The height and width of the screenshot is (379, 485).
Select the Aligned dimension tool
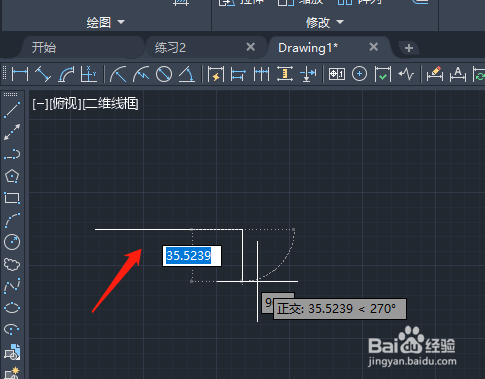tap(43, 74)
